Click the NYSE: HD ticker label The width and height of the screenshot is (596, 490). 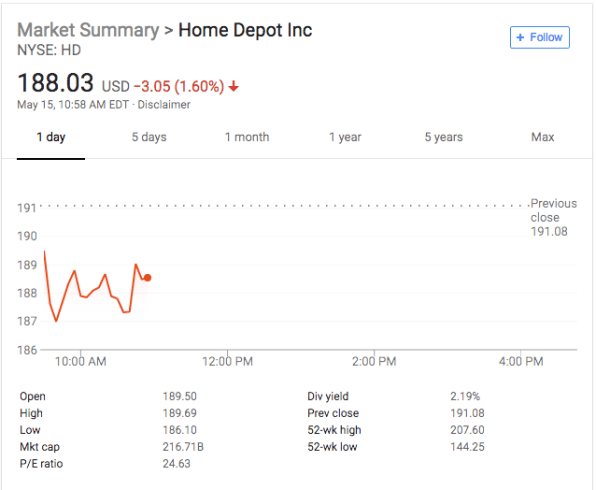tap(49, 50)
